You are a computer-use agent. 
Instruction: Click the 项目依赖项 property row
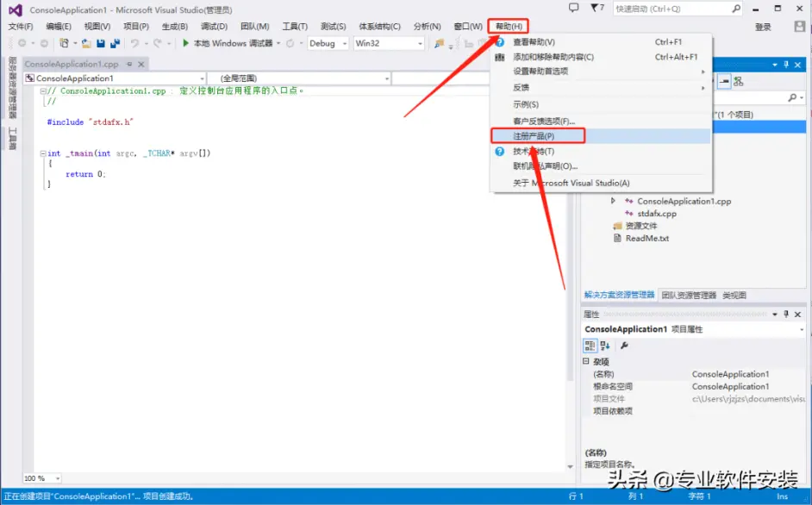pyautogui.click(x=694, y=411)
